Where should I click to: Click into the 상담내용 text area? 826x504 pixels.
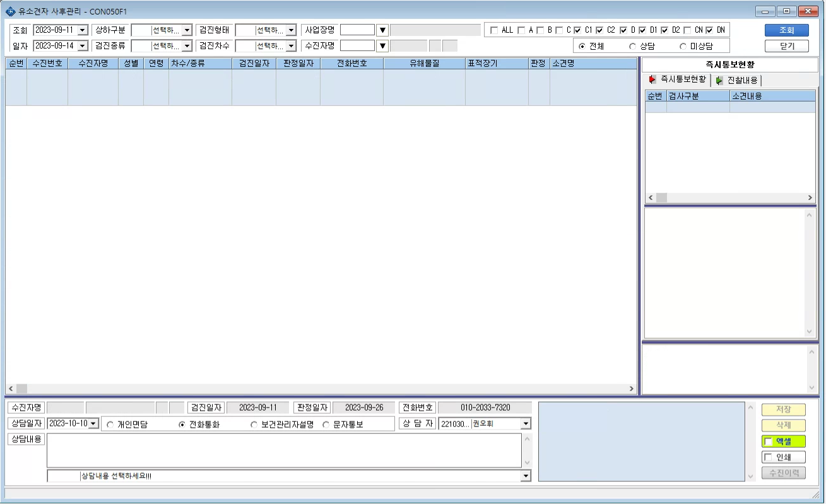(x=284, y=450)
